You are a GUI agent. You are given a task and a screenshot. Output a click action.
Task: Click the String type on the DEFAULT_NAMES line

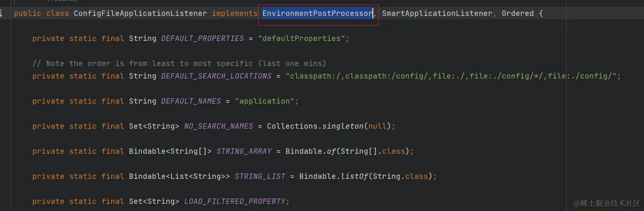[143, 101]
